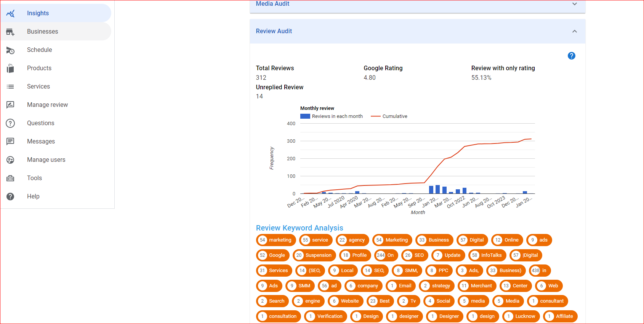Select the 'Lucknow' keyword chip
Viewport: 644px width, 324px height.
tap(521, 316)
